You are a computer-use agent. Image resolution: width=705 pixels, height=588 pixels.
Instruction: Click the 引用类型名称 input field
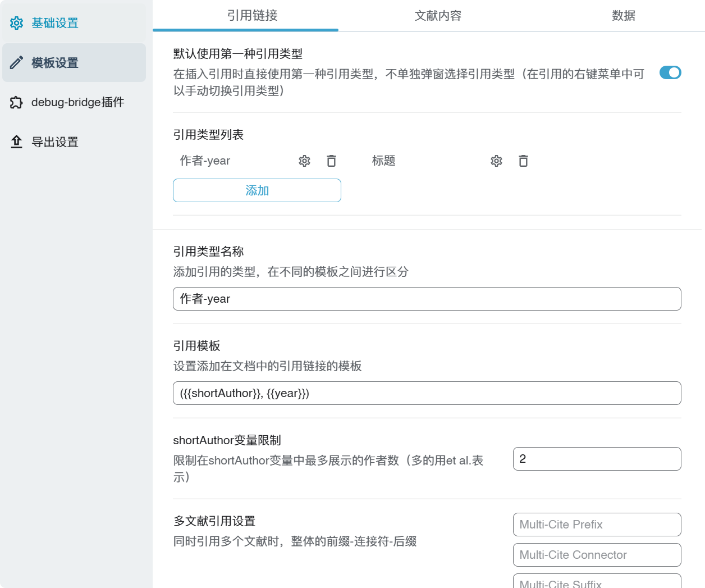pos(427,299)
